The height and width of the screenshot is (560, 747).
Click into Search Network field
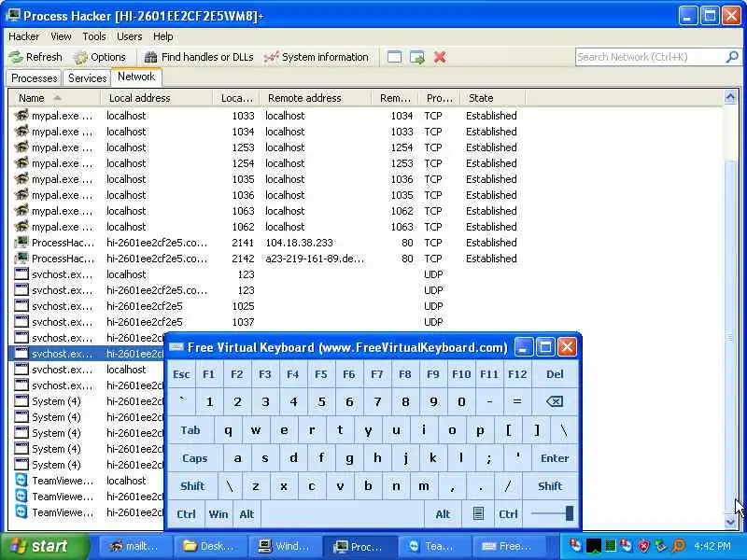[650, 57]
